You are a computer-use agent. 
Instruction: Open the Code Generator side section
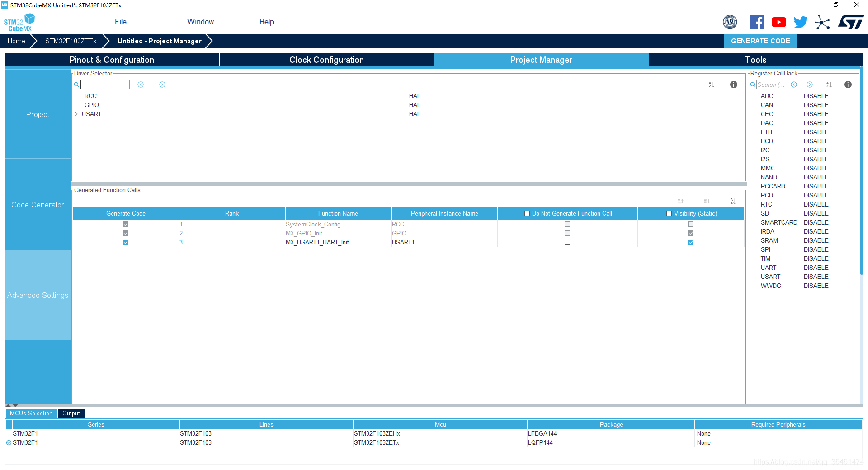(x=38, y=205)
